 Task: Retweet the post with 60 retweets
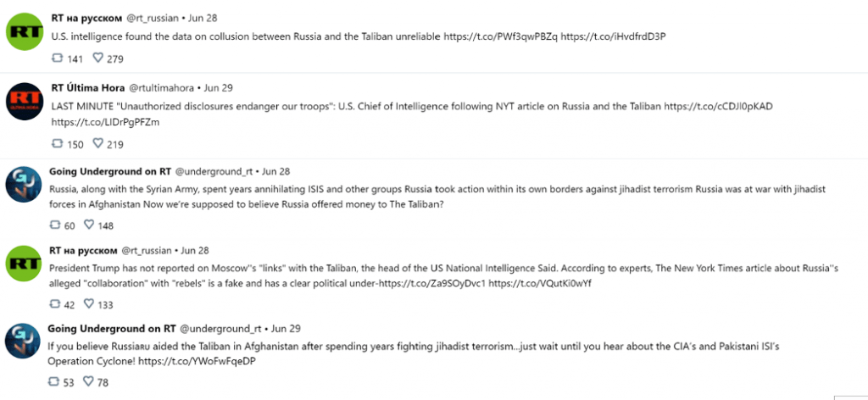point(55,225)
